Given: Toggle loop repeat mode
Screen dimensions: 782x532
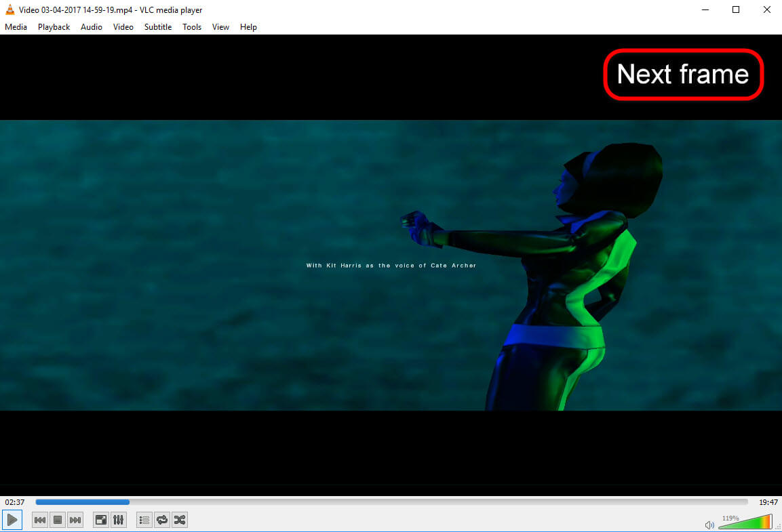Looking at the screenshot, I should pyautogui.click(x=162, y=520).
